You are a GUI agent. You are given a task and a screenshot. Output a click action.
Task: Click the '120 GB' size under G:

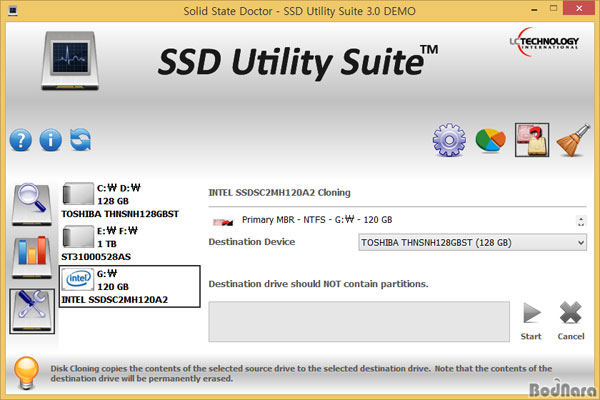(113, 287)
